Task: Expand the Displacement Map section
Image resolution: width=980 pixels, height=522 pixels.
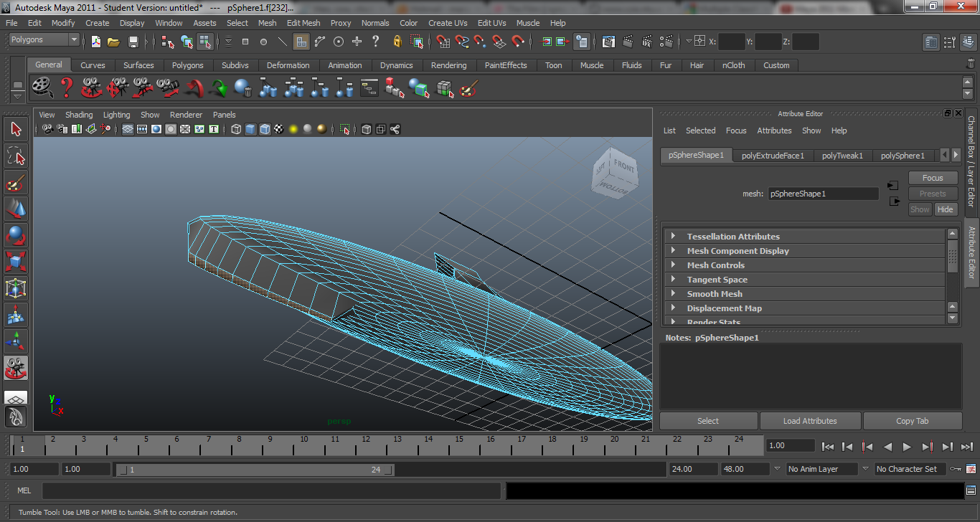Action: [804, 308]
